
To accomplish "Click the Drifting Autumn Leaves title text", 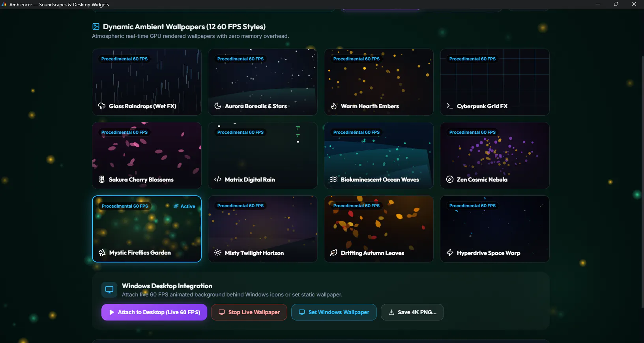I will (373, 253).
